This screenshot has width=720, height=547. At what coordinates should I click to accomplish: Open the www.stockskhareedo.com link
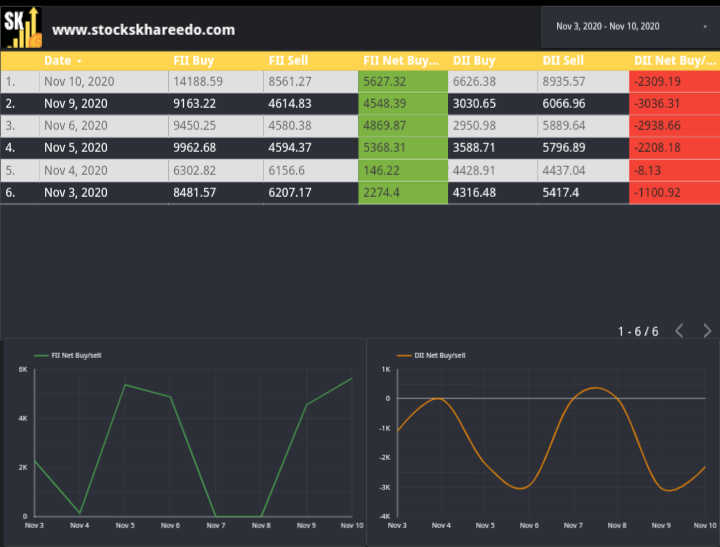(143, 30)
